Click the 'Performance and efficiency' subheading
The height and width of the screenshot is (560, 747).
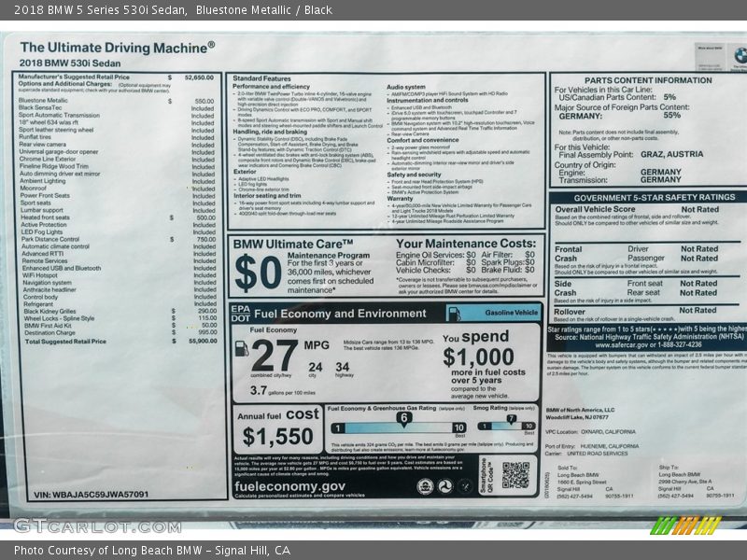[271, 87]
